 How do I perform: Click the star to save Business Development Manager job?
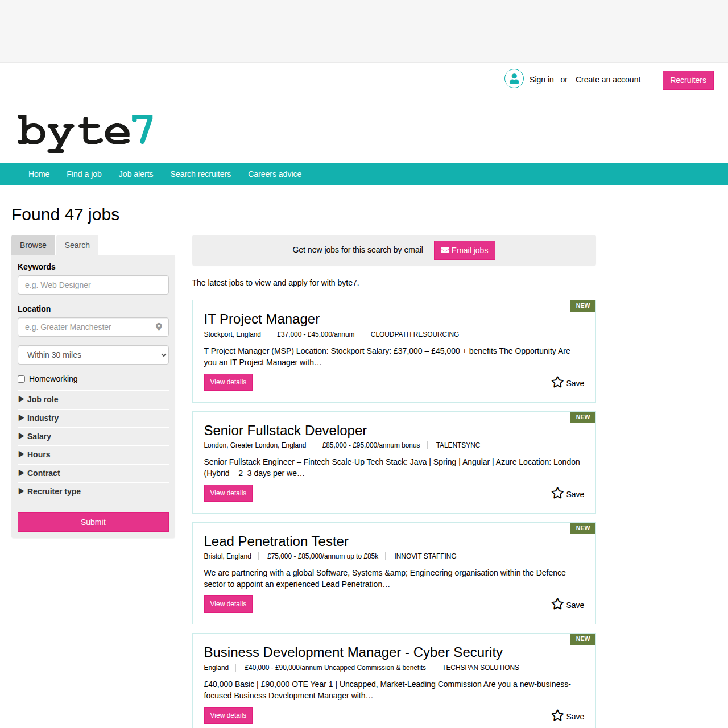point(557,715)
